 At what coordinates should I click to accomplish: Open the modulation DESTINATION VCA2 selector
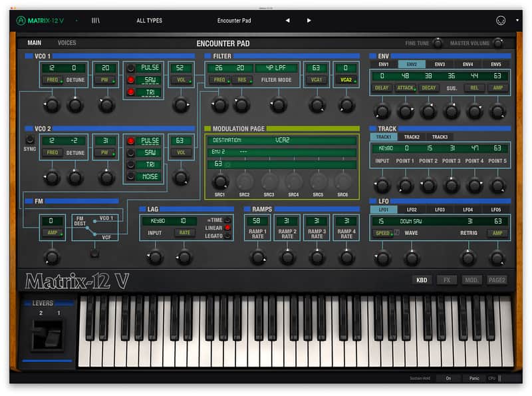[x=281, y=140]
